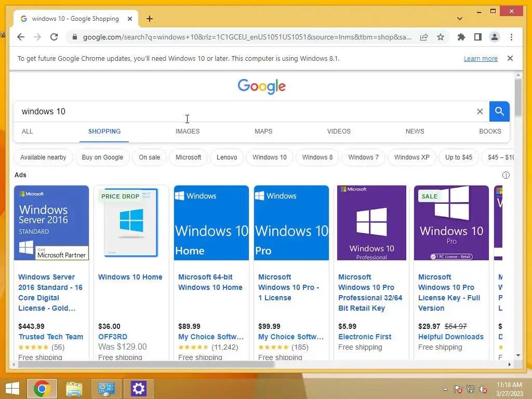Viewport: 532px width, 399px height.
Task: Reload the page with the refresh icon
Action: click(54, 37)
